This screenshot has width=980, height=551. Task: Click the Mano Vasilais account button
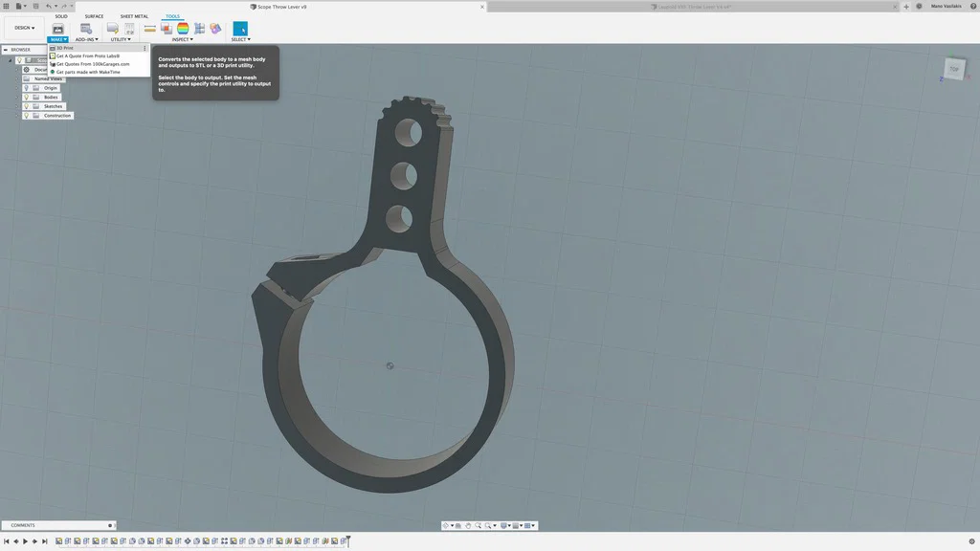click(947, 6)
